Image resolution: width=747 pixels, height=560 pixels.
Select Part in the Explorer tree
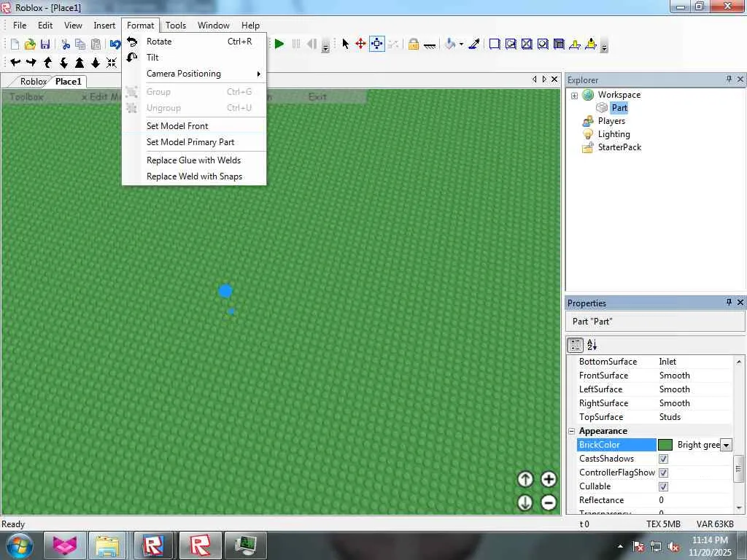click(x=619, y=108)
